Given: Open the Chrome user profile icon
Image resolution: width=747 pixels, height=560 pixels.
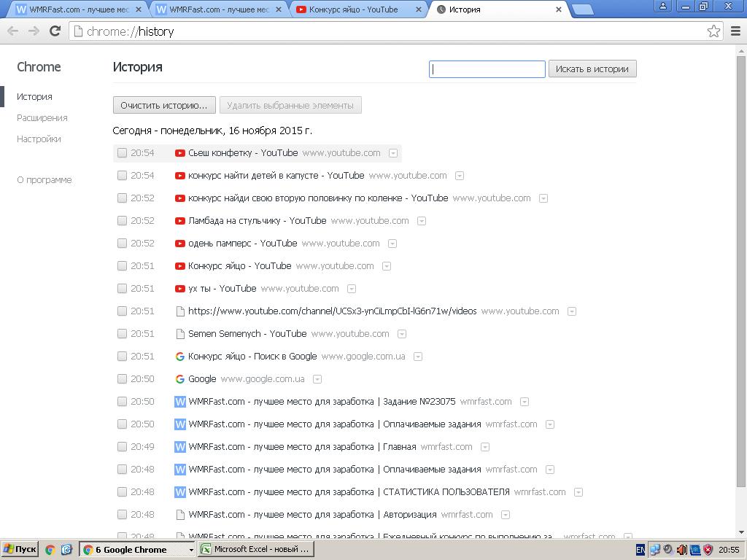Looking at the screenshot, I should pos(662,6).
